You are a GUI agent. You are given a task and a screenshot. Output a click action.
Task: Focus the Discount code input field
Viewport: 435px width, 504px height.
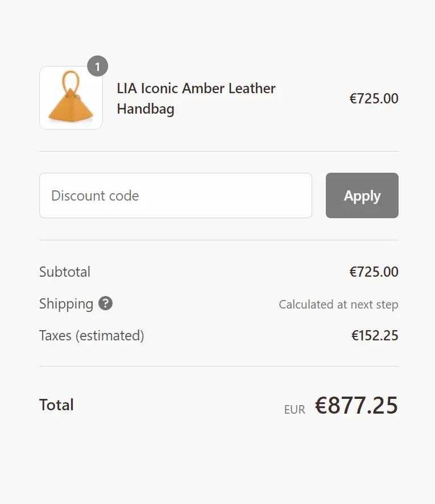click(x=175, y=195)
